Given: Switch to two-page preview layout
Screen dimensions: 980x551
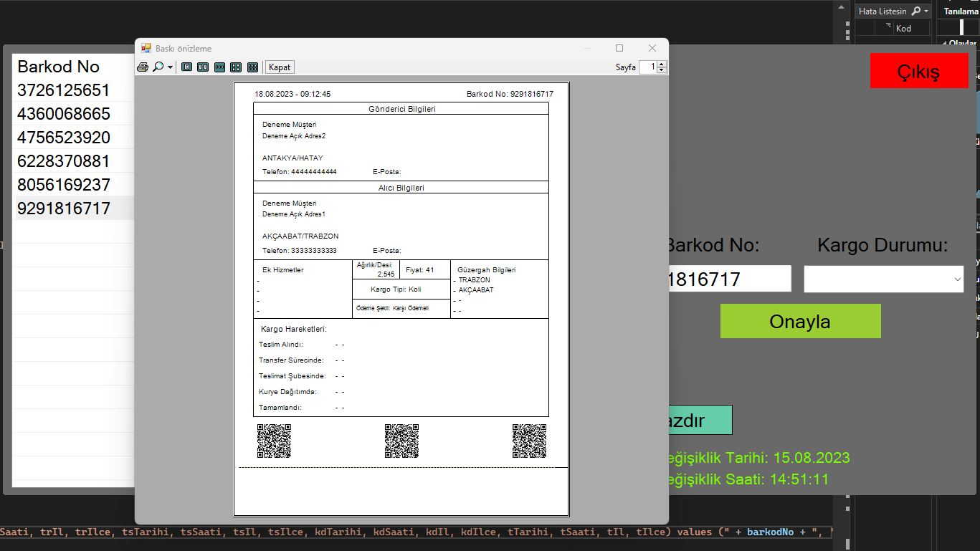Looking at the screenshot, I should tap(203, 67).
